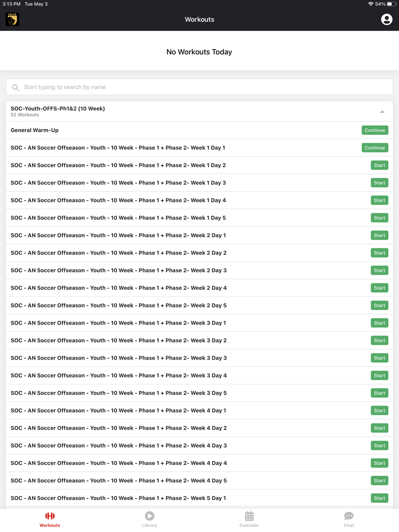Start the Week 4 Day 2 workout

point(379,428)
